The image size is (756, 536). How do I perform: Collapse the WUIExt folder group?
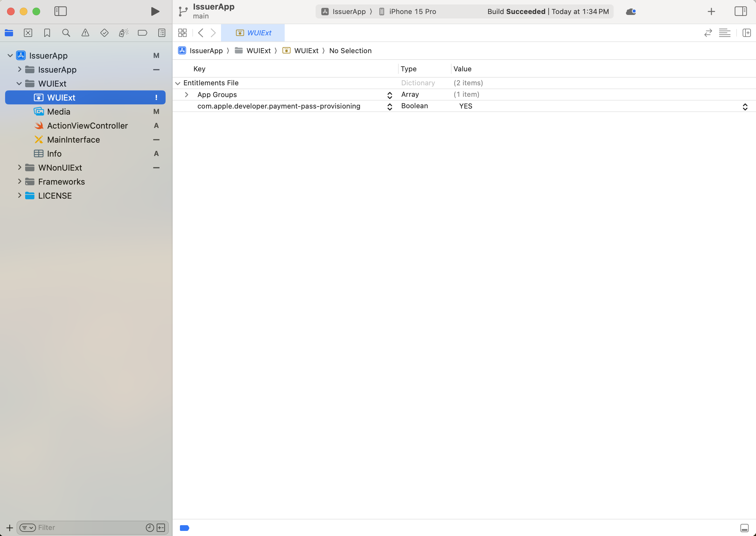coord(19,83)
